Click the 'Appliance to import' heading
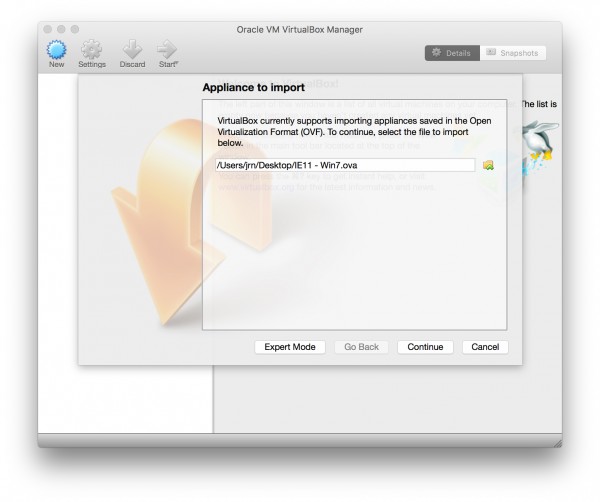 point(254,88)
